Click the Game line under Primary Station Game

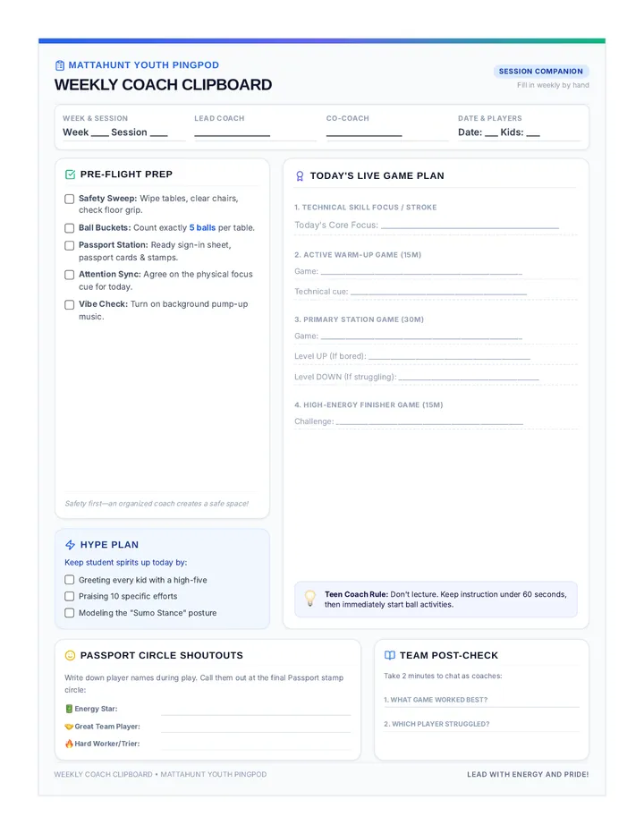pyautogui.click(x=421, y=336)
